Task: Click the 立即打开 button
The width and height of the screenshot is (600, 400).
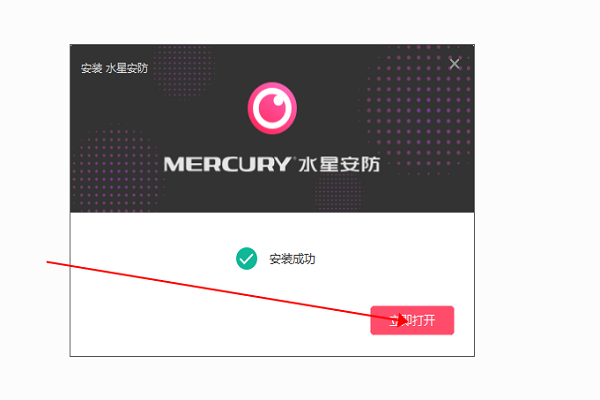Action: tap(412, 320)
